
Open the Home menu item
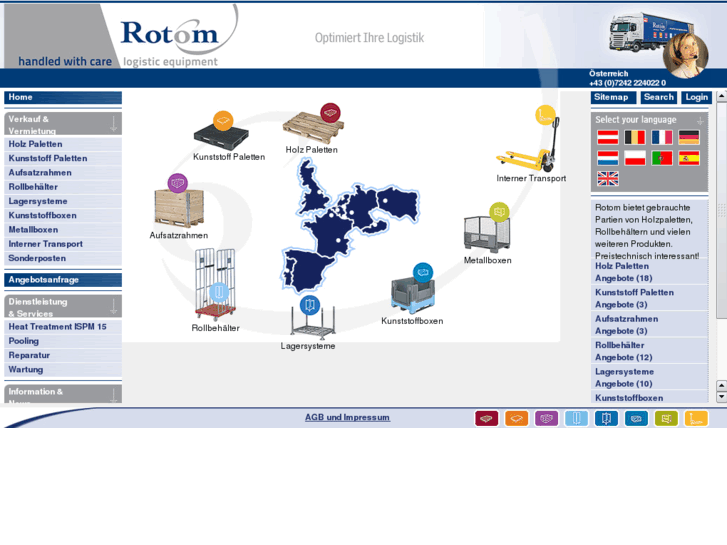(x=63, y=97)
